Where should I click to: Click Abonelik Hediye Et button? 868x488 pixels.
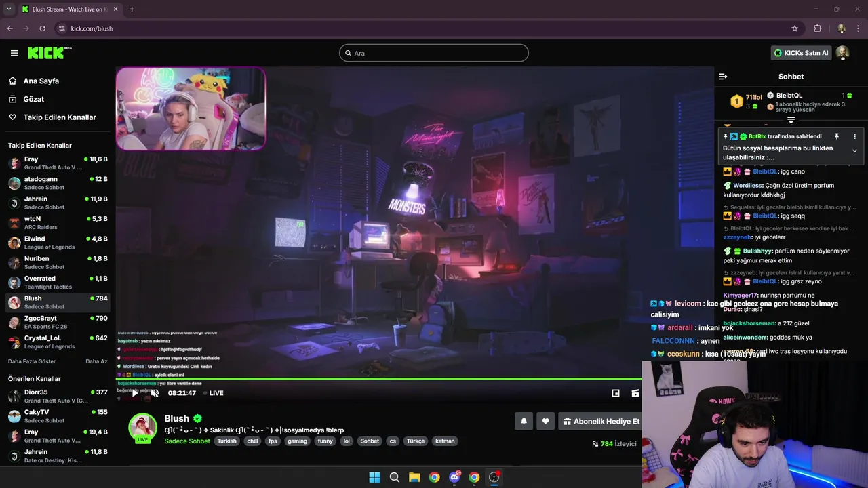(x=601, y=421)
